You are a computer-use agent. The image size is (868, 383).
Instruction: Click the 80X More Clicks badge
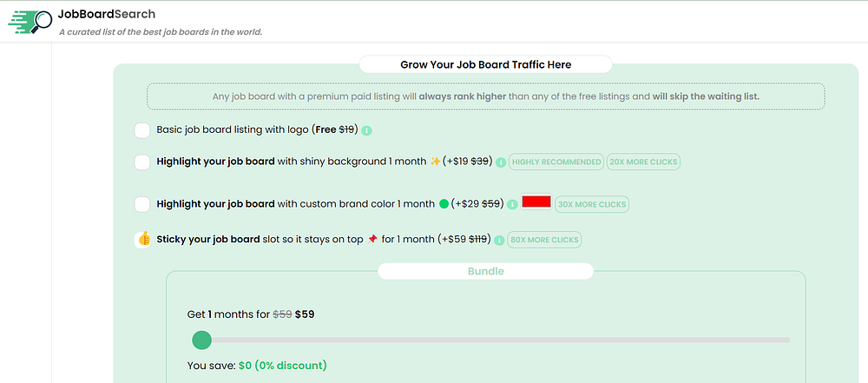coord(544,240)
